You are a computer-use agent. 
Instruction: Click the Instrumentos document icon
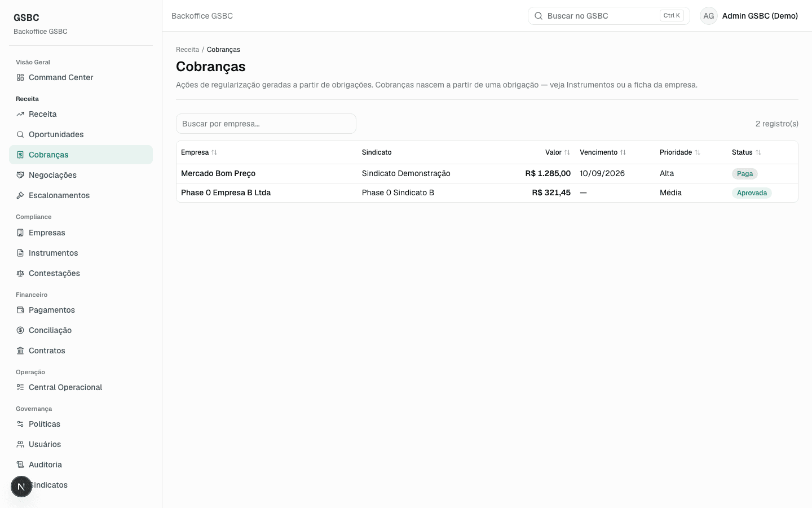pos(20,253)
